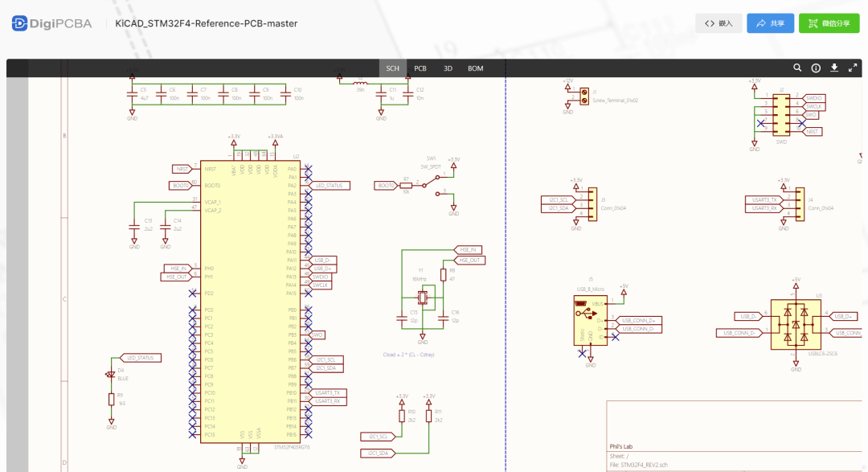Click the I2C1_SCL label at connector J3
868x472 pixels.
558,200
